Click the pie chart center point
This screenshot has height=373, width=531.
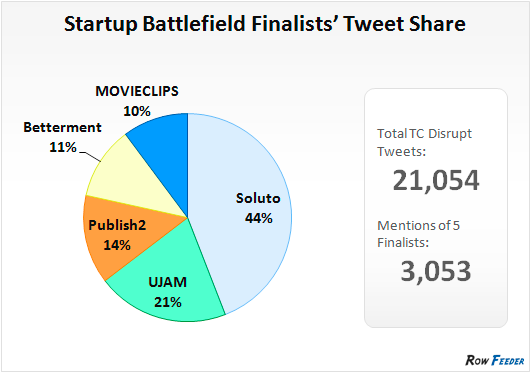(x=188, y=217)
